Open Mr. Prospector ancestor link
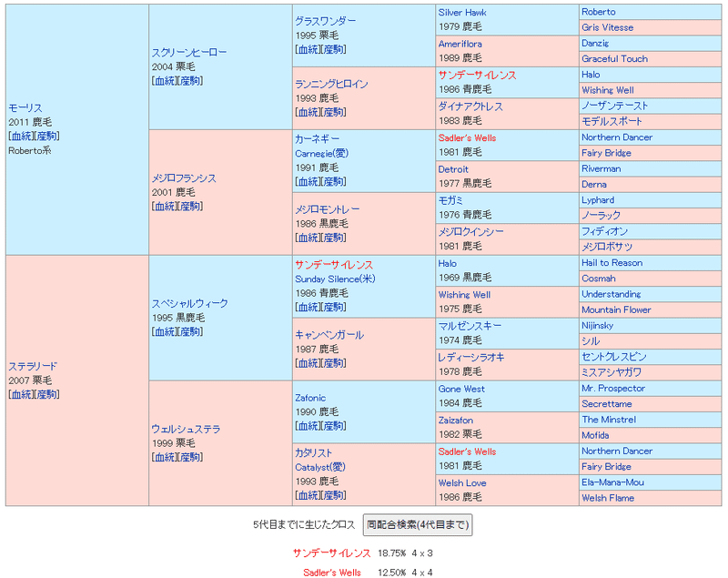This screenshot has width=728, height=578. (x=613, y=388)
